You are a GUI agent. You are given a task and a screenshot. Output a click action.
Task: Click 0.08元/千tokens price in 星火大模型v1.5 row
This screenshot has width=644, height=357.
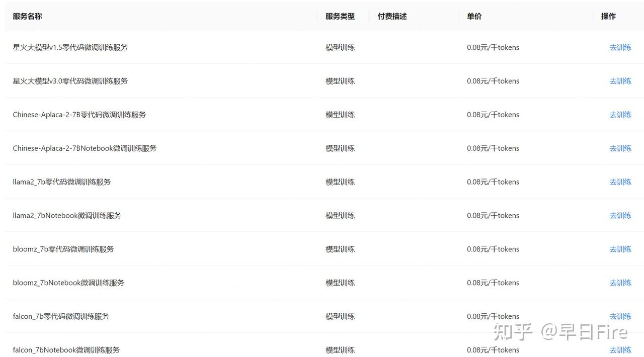(493, 47)
